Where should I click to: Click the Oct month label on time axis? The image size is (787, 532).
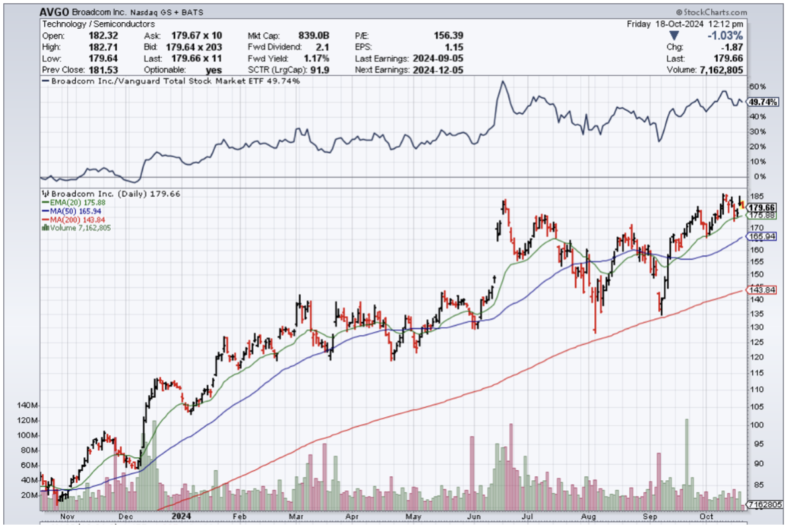coord(706,517)
